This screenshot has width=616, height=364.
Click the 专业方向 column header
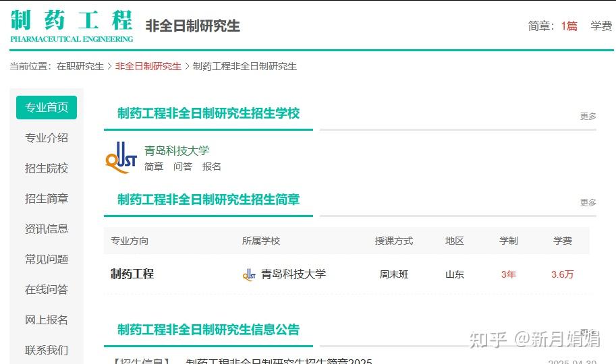(x=130, y=241)
